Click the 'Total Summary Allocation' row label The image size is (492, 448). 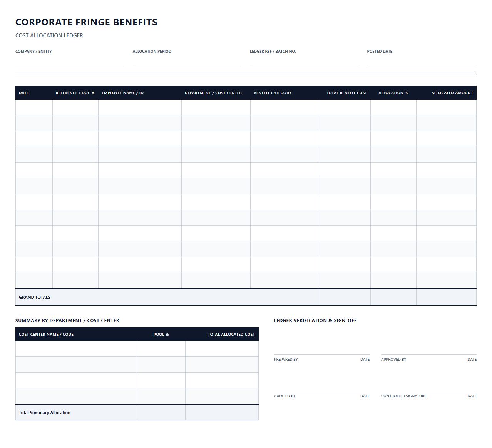click(45, 413)
